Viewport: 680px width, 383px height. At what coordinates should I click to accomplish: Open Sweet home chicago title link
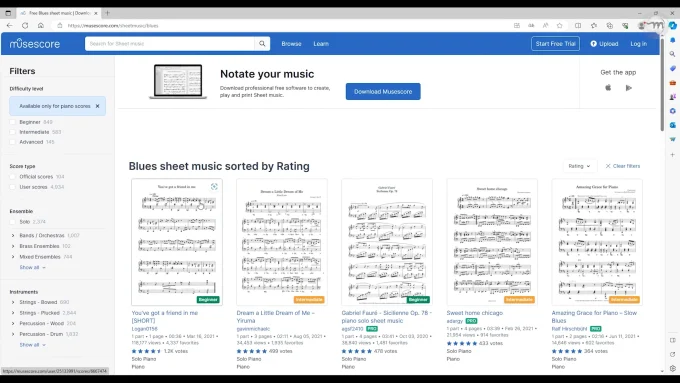click(474, 313)
